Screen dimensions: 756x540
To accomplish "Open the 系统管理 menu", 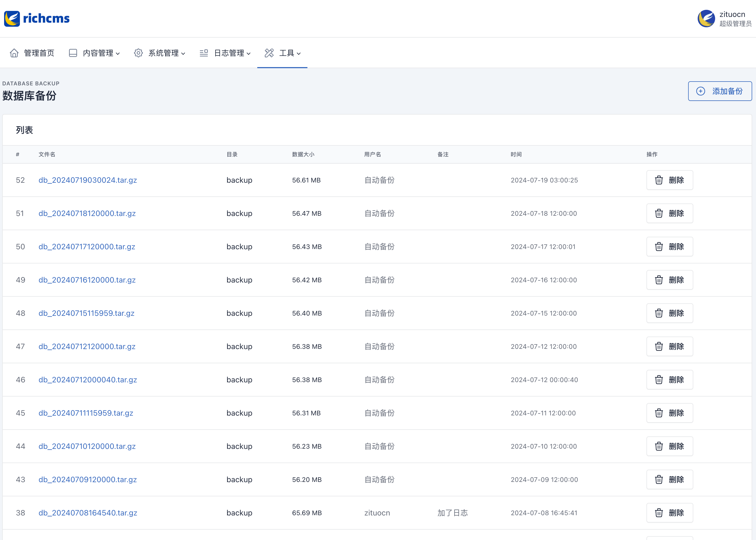I will click(x=160, y=53).
